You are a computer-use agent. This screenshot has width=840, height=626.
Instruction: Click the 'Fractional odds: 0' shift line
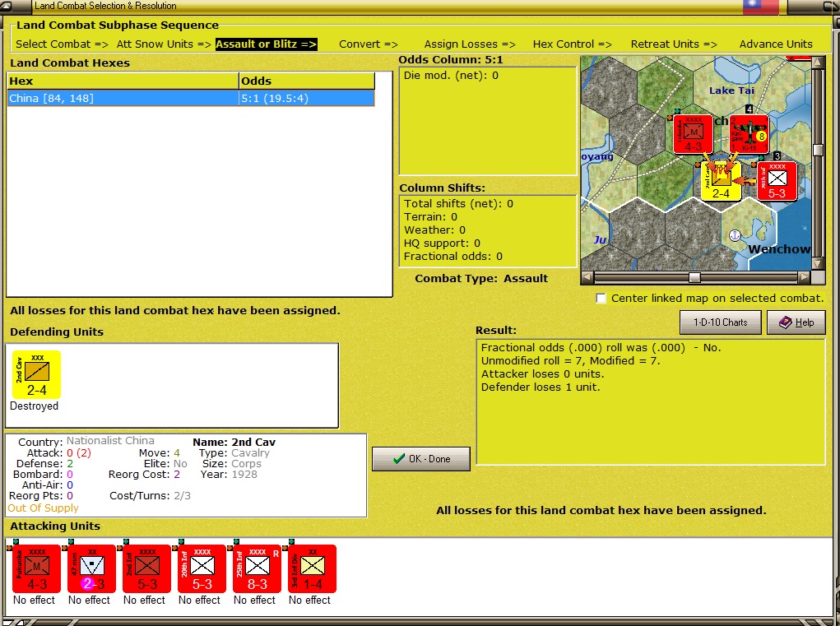453,257
